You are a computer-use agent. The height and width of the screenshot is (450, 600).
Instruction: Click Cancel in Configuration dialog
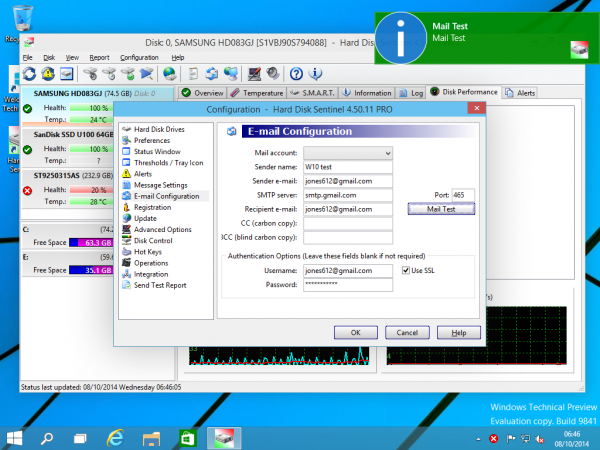tap(407, 333)
